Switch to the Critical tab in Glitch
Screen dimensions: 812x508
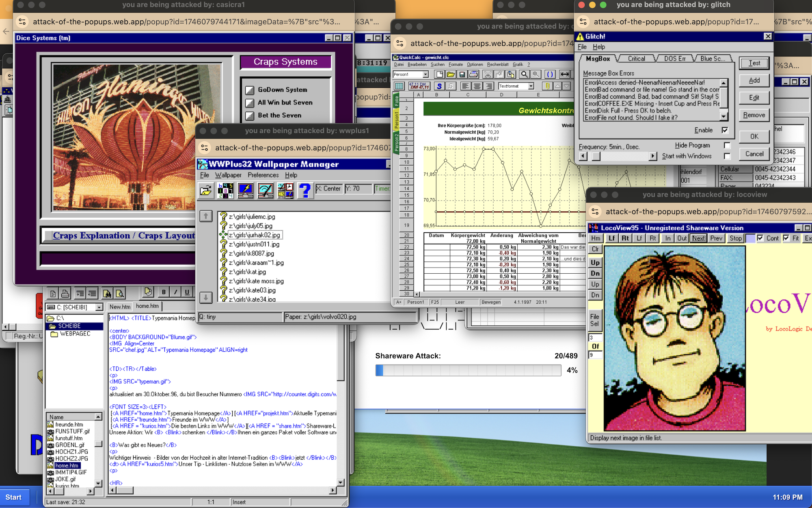tap(636, 59)
